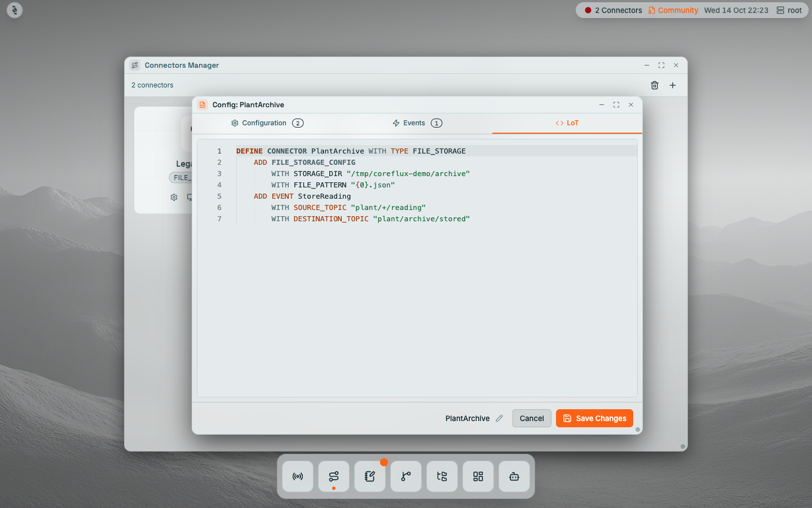
Task: Close the Config: PlantArchive dialog
Action: pos(631,104)
